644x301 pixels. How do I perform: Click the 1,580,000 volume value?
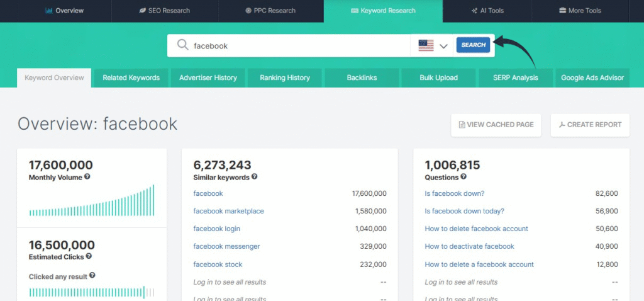tap(371, 211)
